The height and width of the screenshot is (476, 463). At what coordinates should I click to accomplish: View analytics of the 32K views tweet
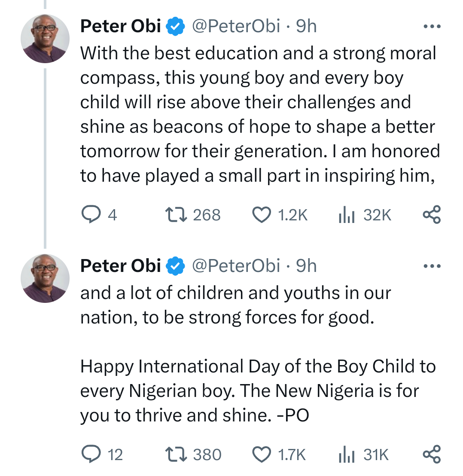[346, 214]
